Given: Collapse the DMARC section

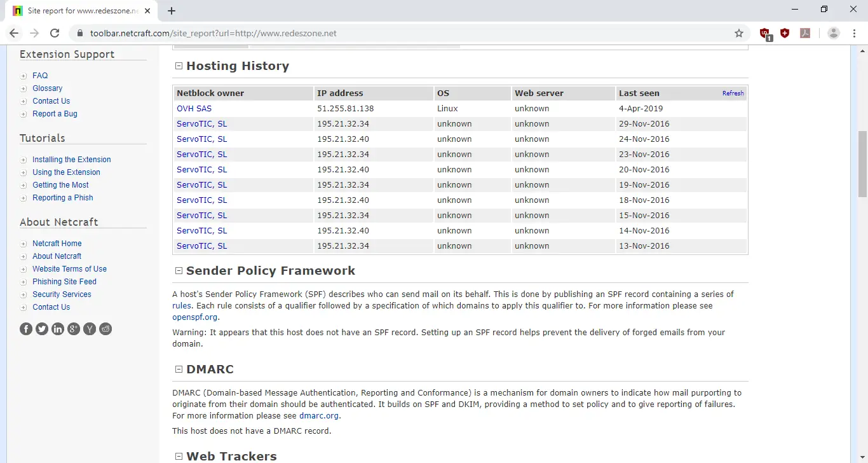Looking at the screenshot, I should pyautogui.click(x=179, y=370).
